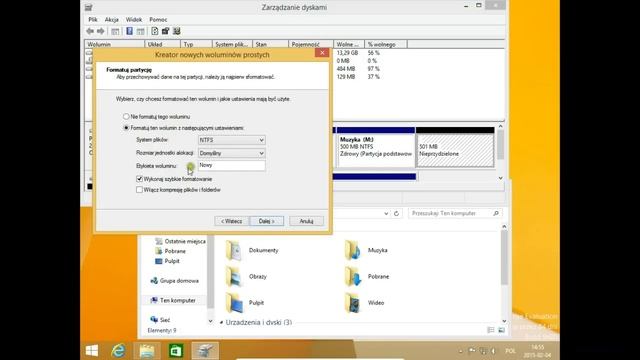Switch to Disk Management taskbar icon

[205, 350]
